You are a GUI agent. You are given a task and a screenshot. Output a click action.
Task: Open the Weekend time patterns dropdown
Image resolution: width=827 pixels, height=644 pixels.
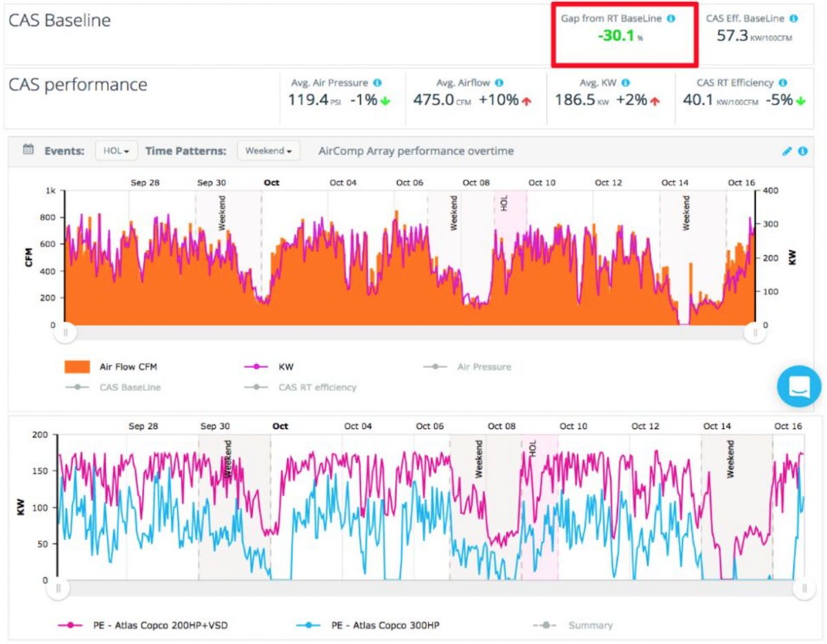coord(269,150)
